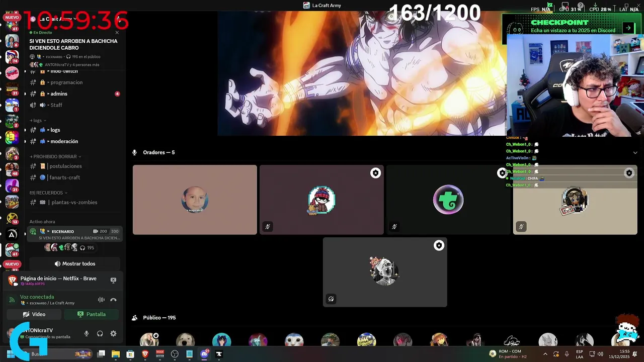Click muted mic icon on red beanie tile

pos(268,227)
